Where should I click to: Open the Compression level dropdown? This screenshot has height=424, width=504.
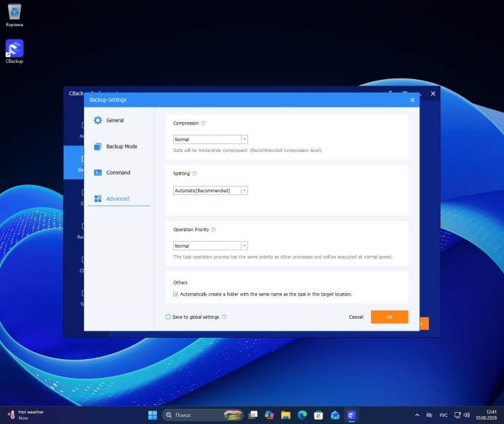(x=211, y=139)
